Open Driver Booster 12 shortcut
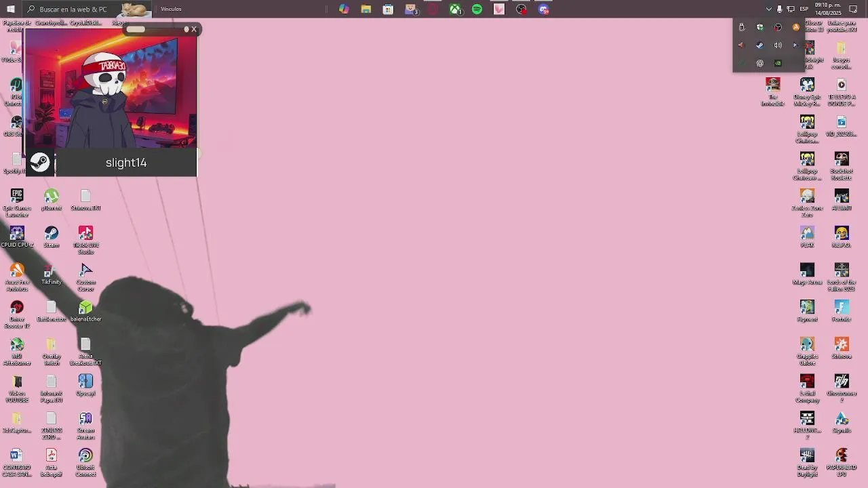Image resolution: width=868 pixels, height=488 pixels. (17, 314)
